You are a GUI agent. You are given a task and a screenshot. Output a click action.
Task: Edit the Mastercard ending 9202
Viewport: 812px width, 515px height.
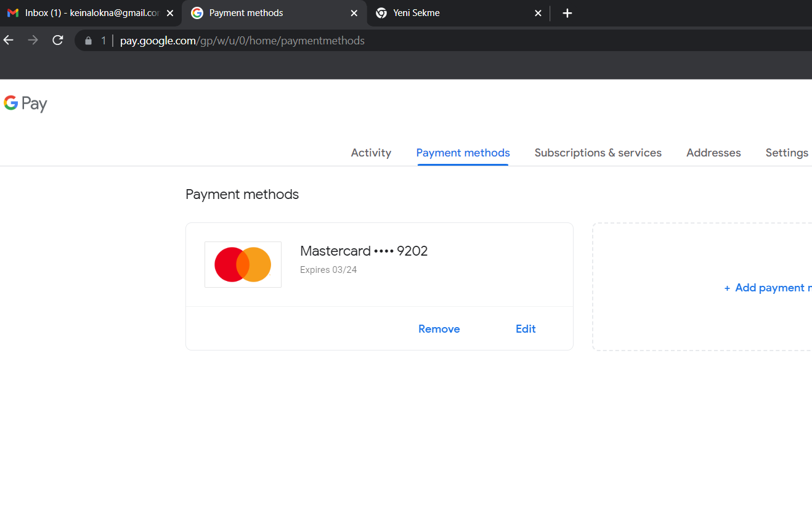(x=526, y=329)
